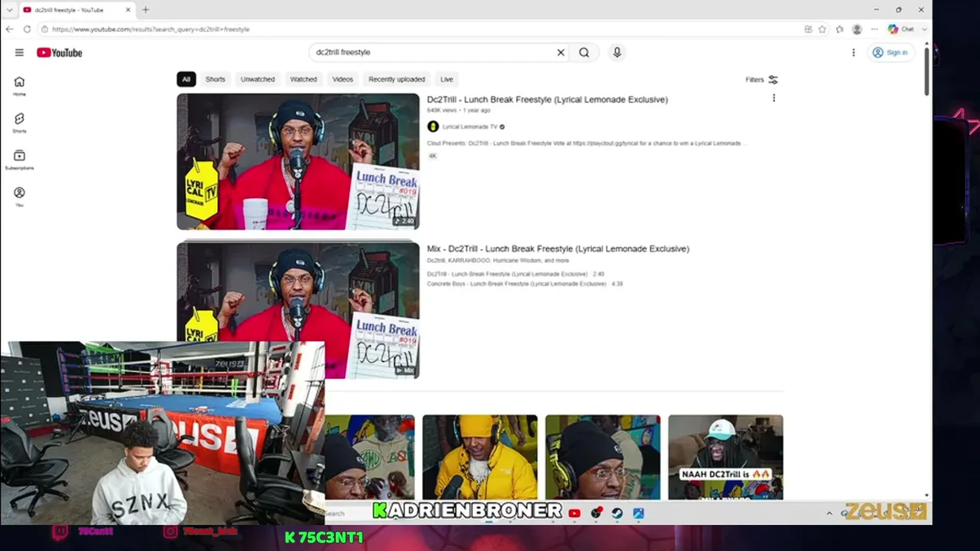The image size is (980, 551).
Task: Click the page vertical scrollbar
Action: 927,71
